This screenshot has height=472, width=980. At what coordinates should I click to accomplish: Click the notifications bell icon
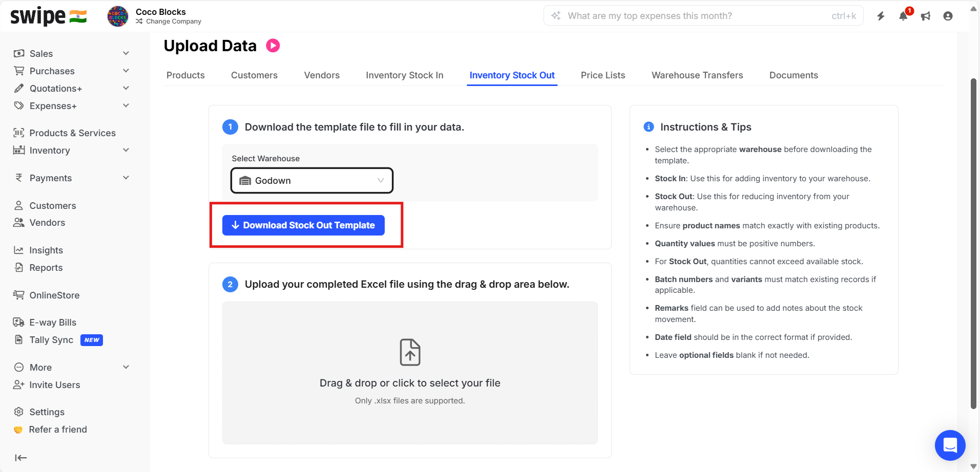coord(903,16)
